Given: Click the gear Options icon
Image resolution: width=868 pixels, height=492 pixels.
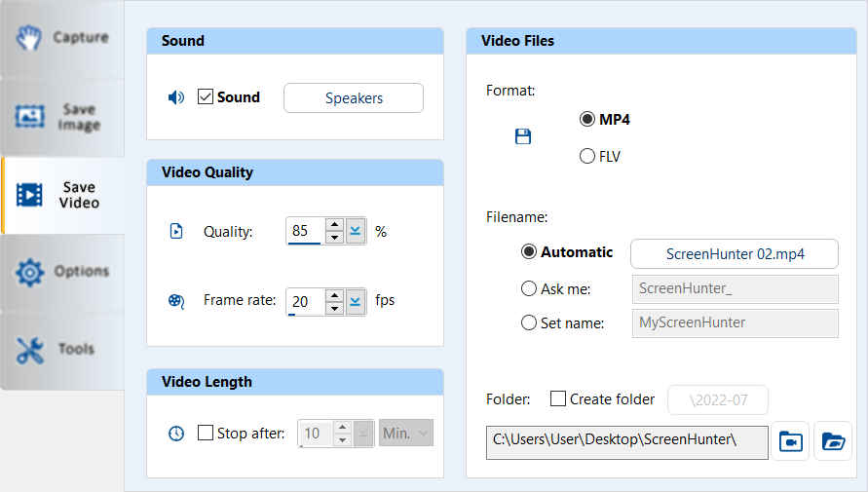Looking at the screenshot, I should (29, 272).
